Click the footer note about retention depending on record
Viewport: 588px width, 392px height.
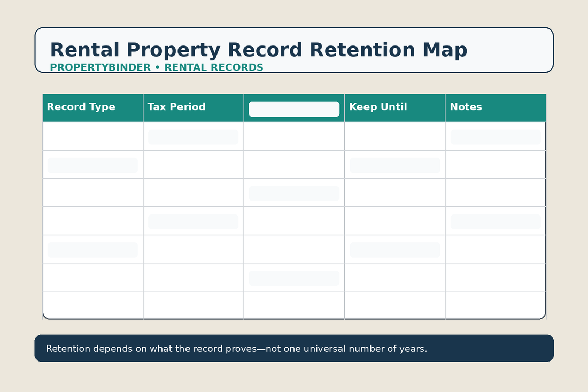236,349
